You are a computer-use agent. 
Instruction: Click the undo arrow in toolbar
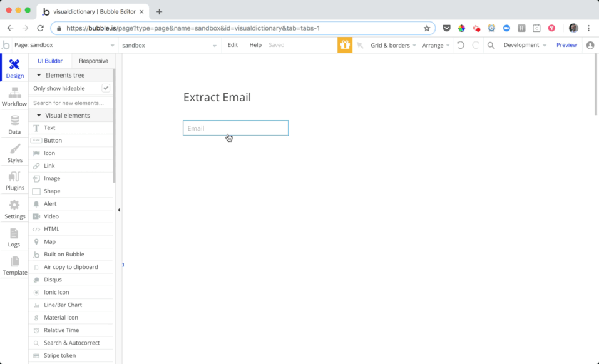pos(461,45)
